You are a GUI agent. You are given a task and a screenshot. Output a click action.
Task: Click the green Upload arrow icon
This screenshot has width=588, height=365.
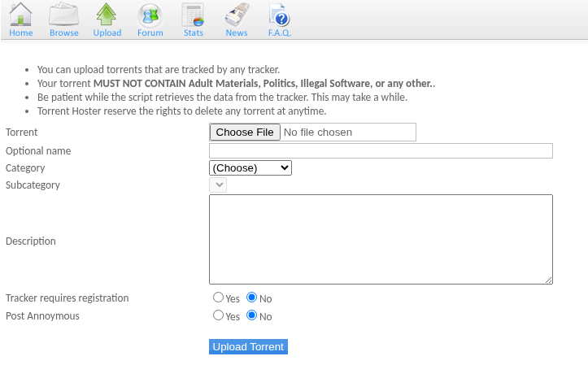[x=107, y=15]
